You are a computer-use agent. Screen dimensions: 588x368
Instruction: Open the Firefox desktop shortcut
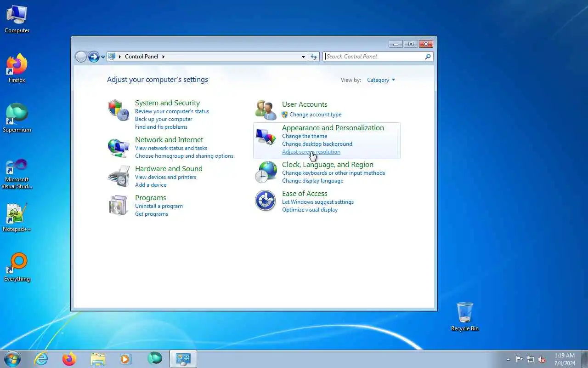point(17,68)
